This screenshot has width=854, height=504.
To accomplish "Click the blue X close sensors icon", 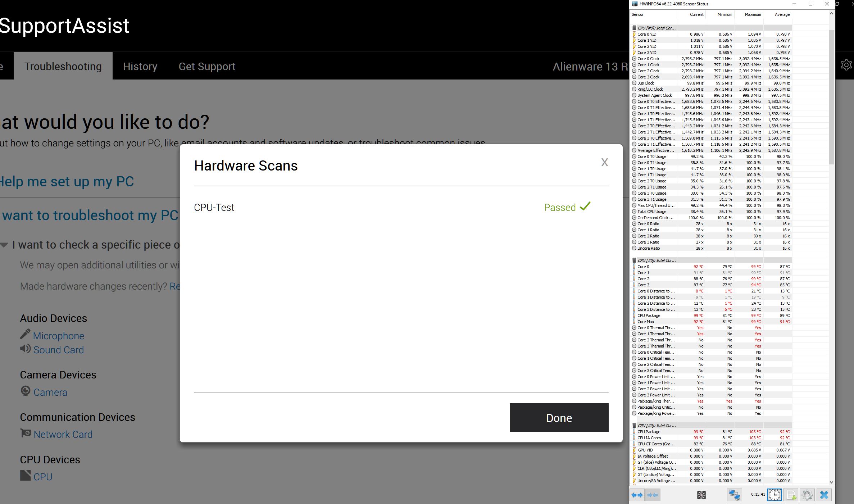I will point(824,495).
